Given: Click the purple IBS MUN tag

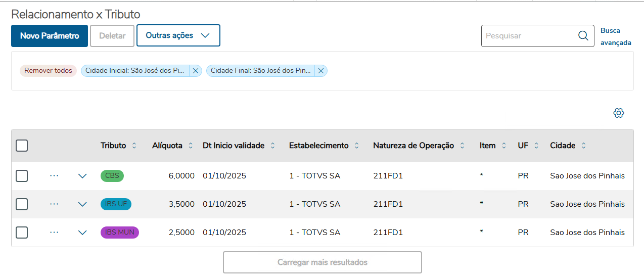Looking at the screenshot, I should pyautogui.click(x=119, y=233).
